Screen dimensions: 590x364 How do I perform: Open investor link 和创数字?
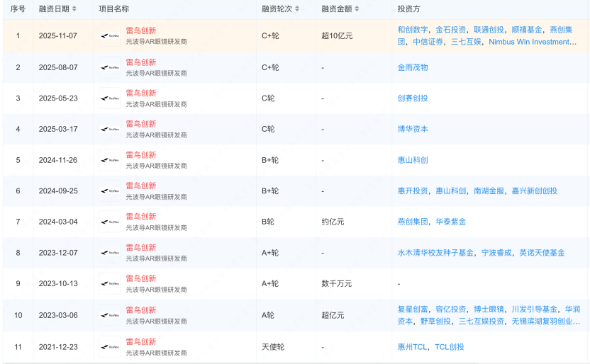413,30
